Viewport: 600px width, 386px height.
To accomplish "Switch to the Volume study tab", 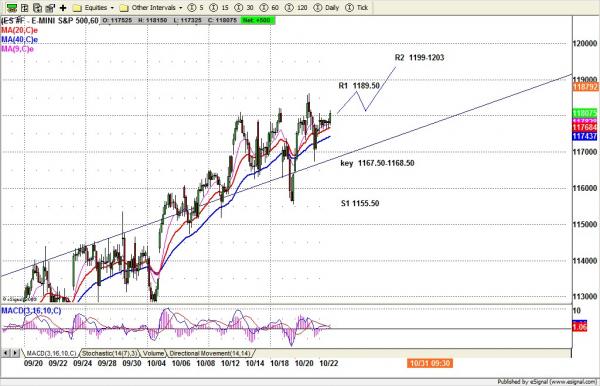I will tap(153, 353).
